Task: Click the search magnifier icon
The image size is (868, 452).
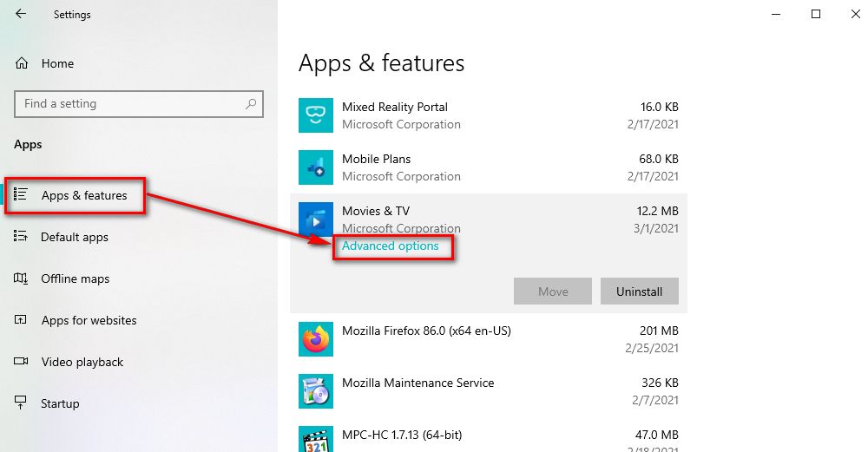Action: pyautogui.click(x=251, y=103)
